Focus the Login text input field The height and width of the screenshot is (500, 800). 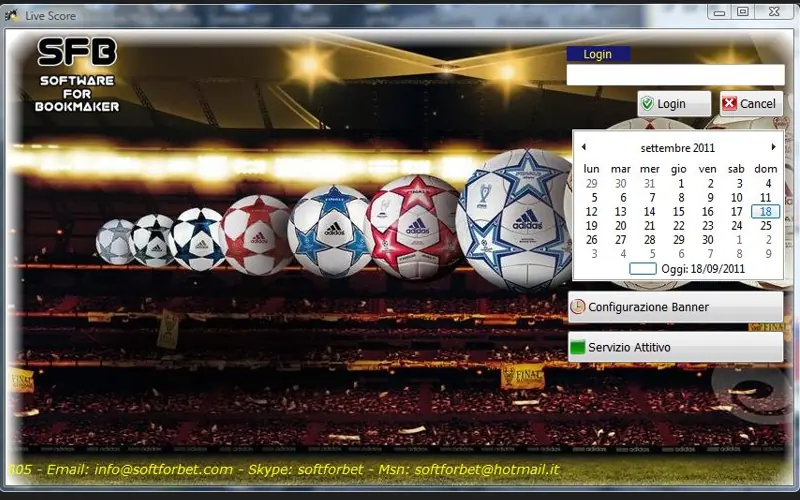coord(675,75)
